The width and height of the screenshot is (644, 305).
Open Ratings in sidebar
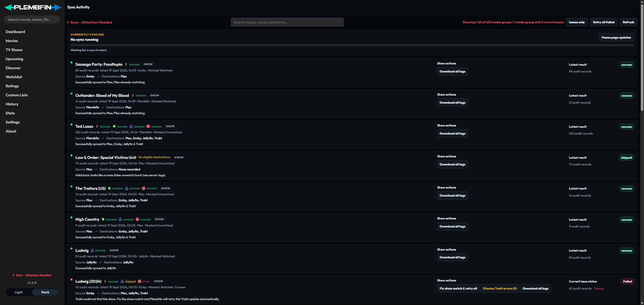(x=12, y=86)
